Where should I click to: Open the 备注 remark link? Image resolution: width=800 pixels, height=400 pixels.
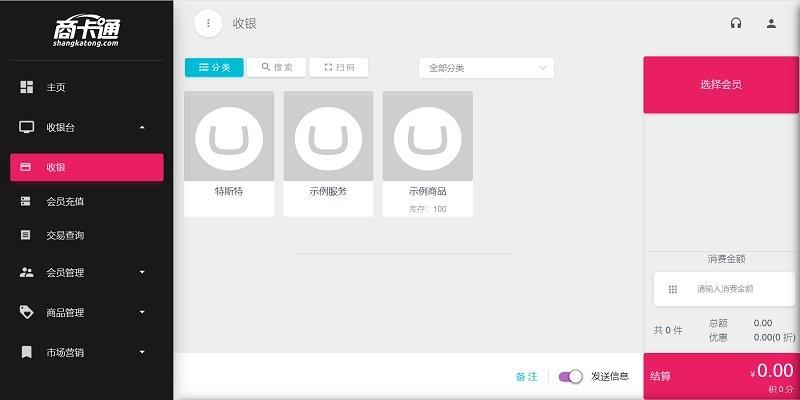tap(526, 376)
